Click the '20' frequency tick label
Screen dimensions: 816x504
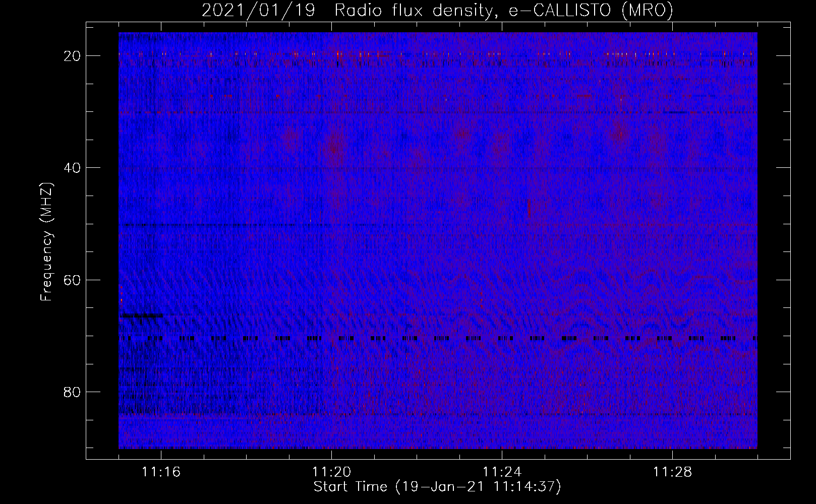(x=73, y=55)
